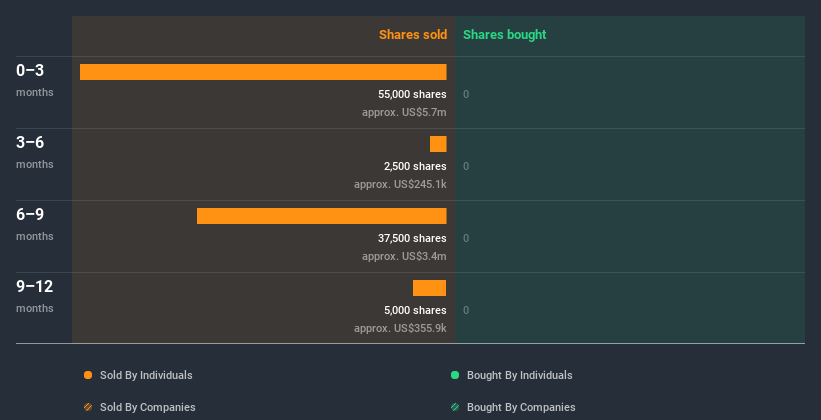Click the approx. US$5.7m amount
Image resolution: width=821 pixels, height=420 pixels.
click(x=404, y=113)
